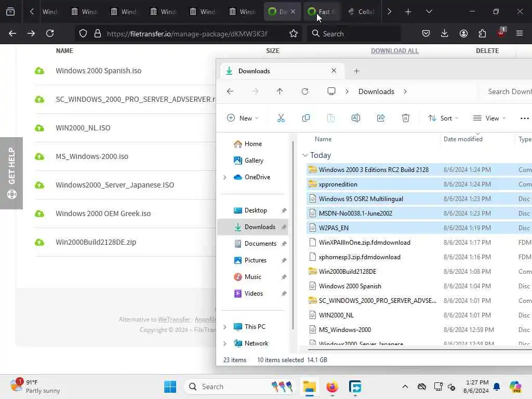Open Documents in navigation pane
Image resolution: width=532 pixels, height=399 pixels.
coord(260,244)
